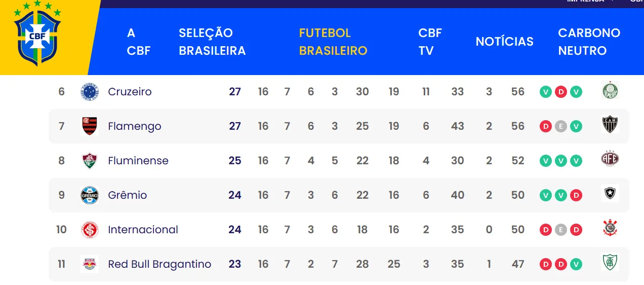This screenshot has height=285, width=644.
Task: Click the Fluminense club crest
Action: coord(90,161)
